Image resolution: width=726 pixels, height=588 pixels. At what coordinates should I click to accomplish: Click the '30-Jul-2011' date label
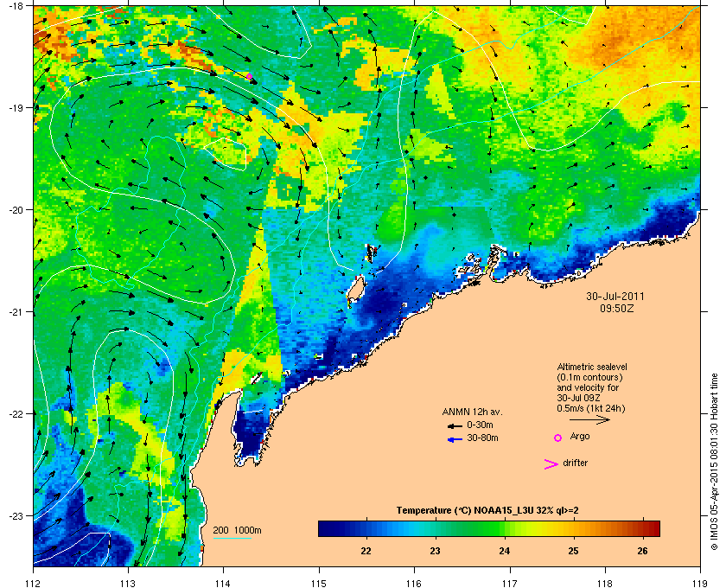coord(615,296)
